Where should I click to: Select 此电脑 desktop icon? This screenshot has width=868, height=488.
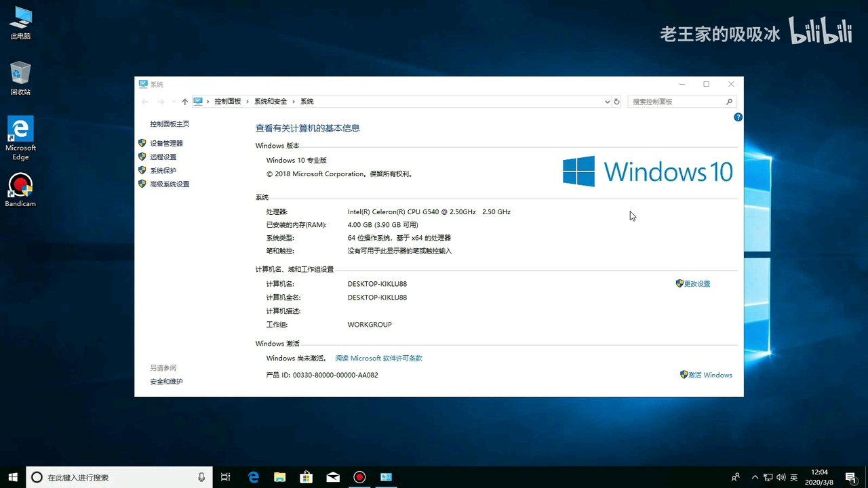(21, 23)
